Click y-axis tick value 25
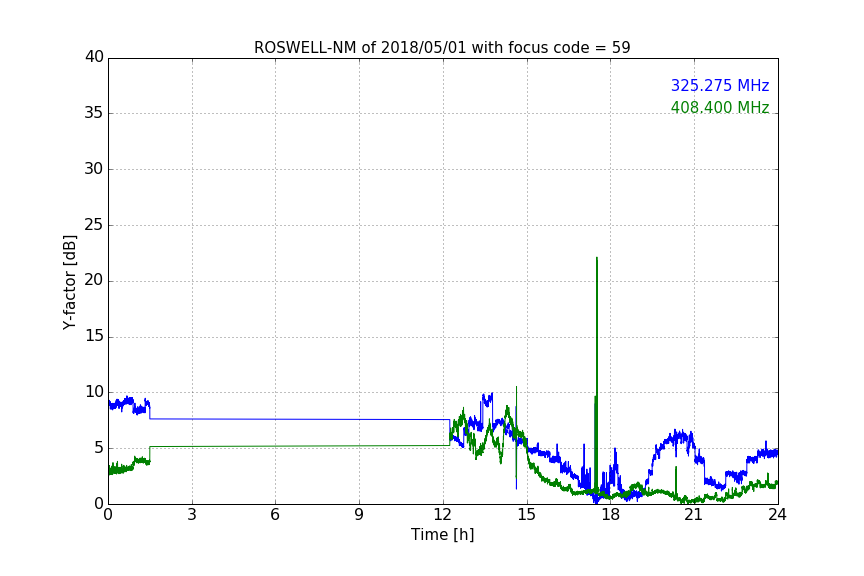This screenshot has width=864, height=576. pos(94,225)
